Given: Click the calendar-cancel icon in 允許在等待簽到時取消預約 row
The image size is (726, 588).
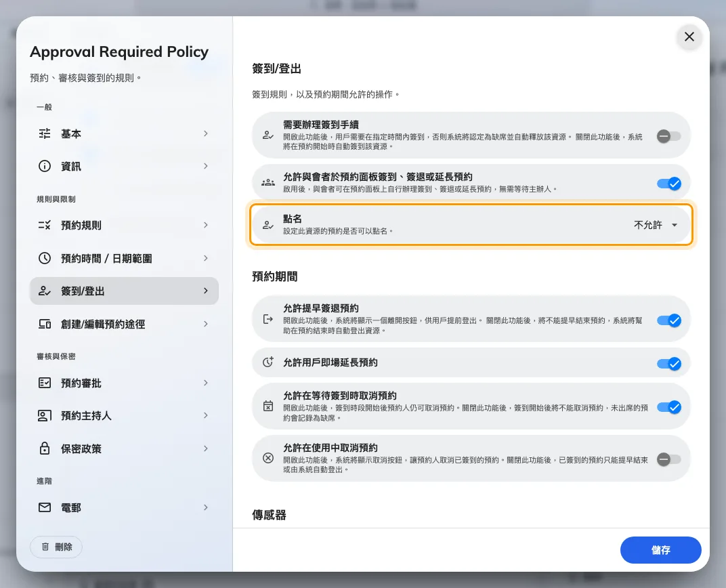Looking at the screenshot, I should [x=268, y=406].
